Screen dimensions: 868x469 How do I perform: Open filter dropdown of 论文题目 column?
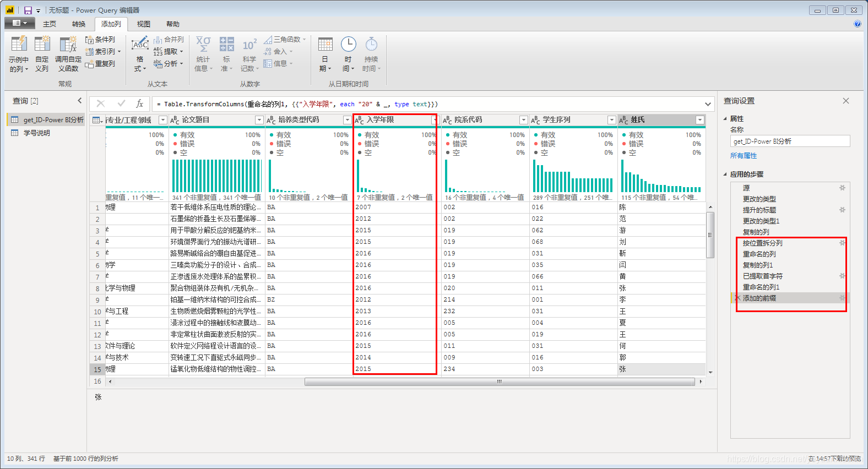tap(259, 120)
